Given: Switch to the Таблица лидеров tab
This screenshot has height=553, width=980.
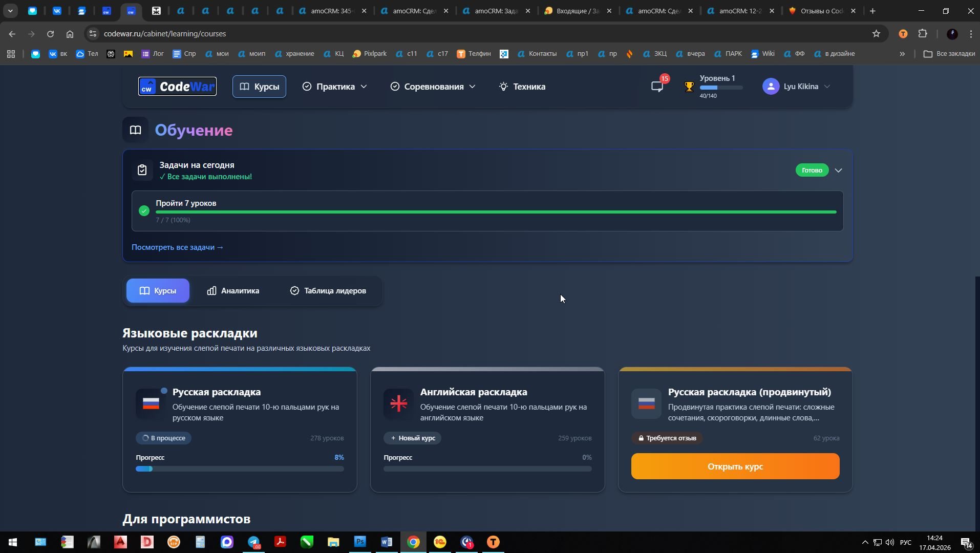Looking at the screenshot, I should point(328,291).
